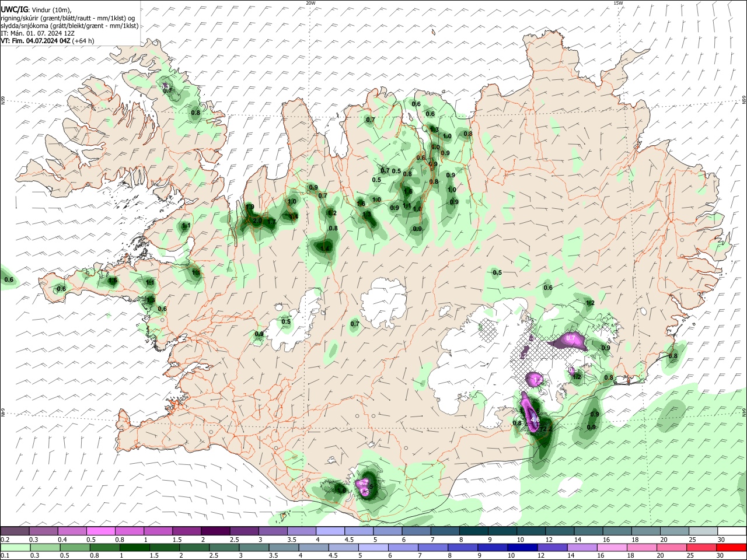
Task: Click the '2.0' precipitation value on the map
Action: coord(257,220)
